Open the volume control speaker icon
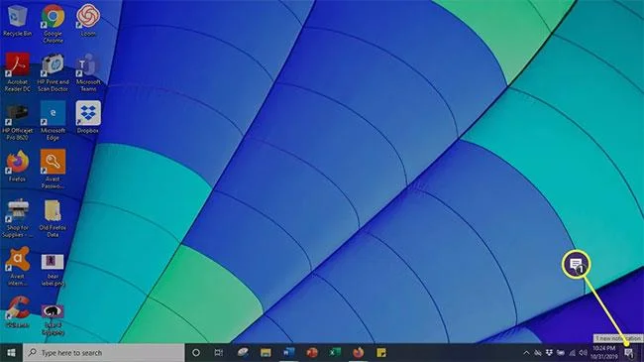 tap(583, 353)
